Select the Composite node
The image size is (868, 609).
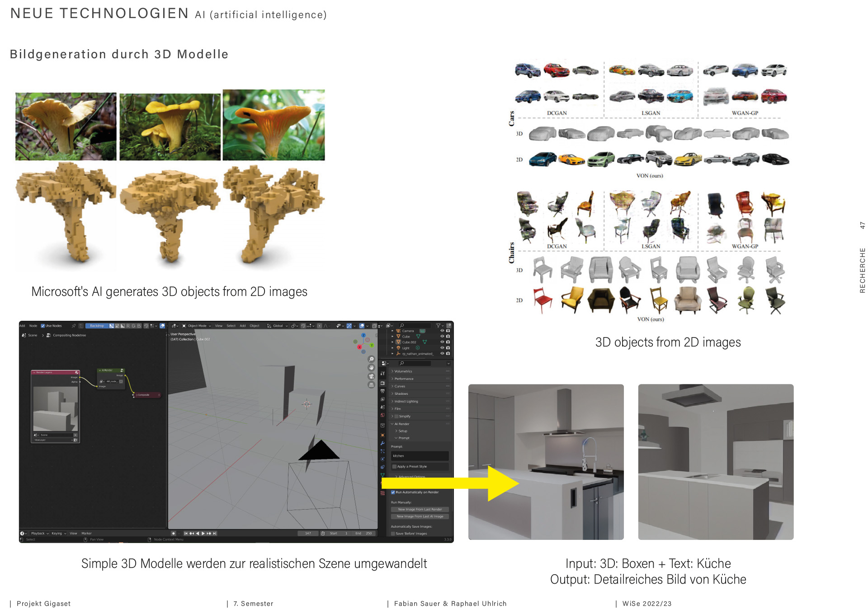click(x=146, y=395)
